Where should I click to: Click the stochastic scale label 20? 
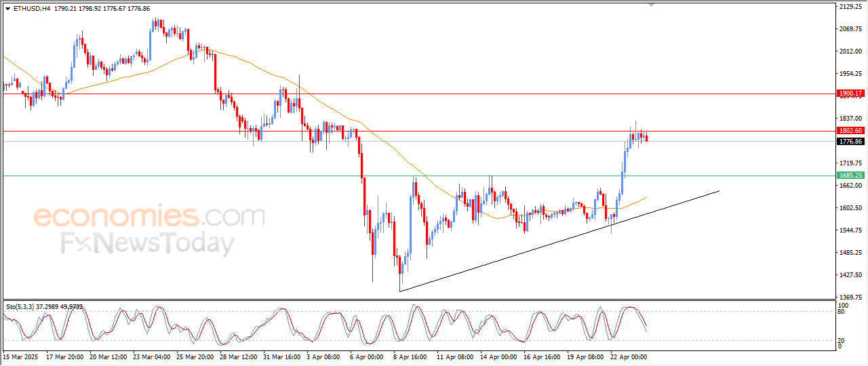(x=842, y=340)
